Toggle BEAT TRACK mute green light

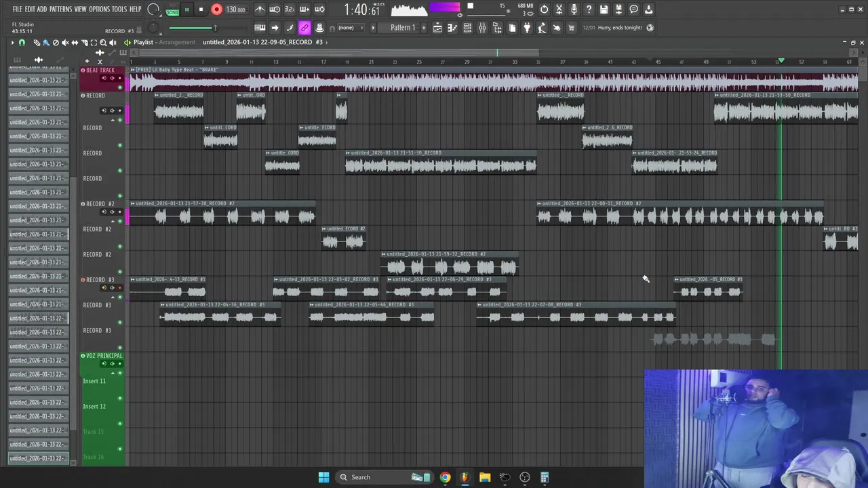click(x=120, y=87)
